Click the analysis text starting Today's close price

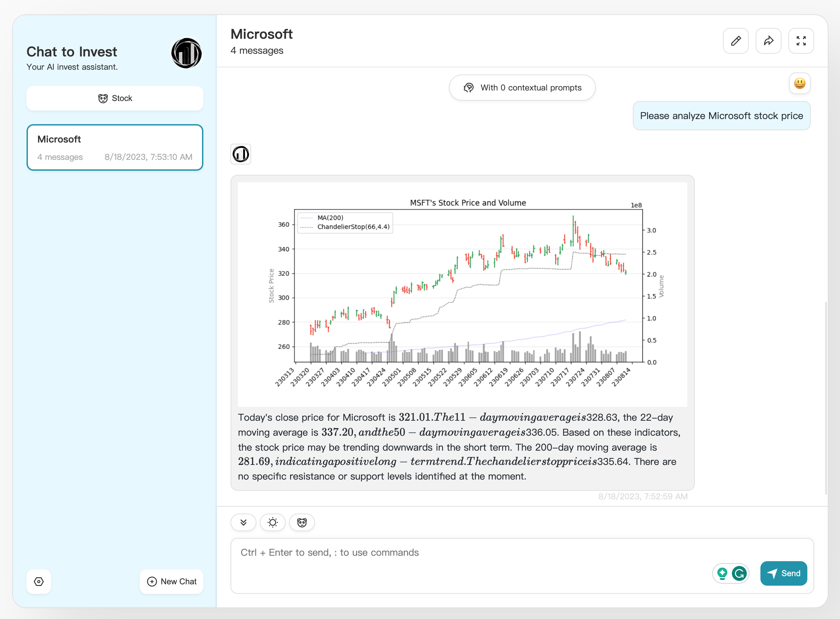coord(459,447)
